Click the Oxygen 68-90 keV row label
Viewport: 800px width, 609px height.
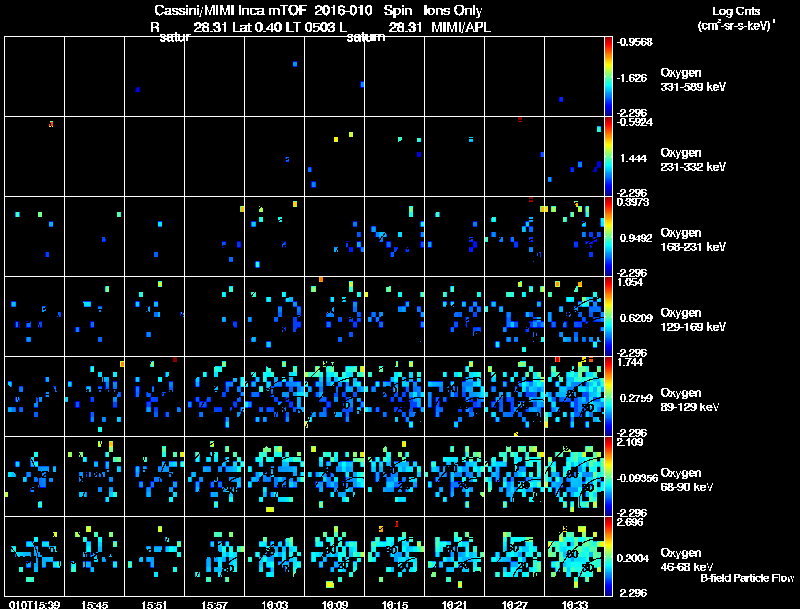click(686, 479)
